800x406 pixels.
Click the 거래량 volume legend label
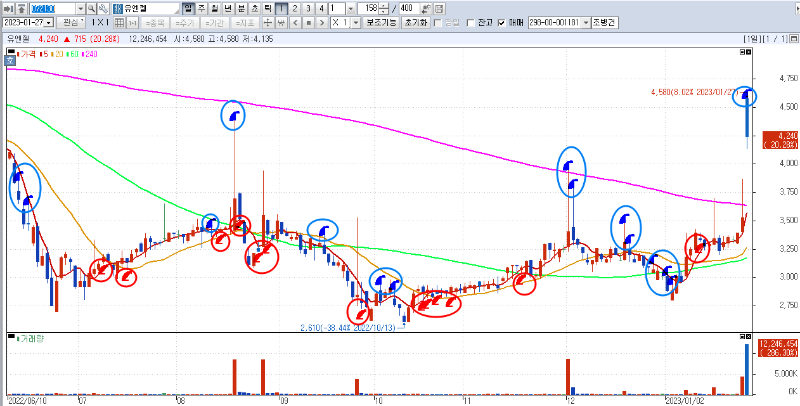(32, 339)
